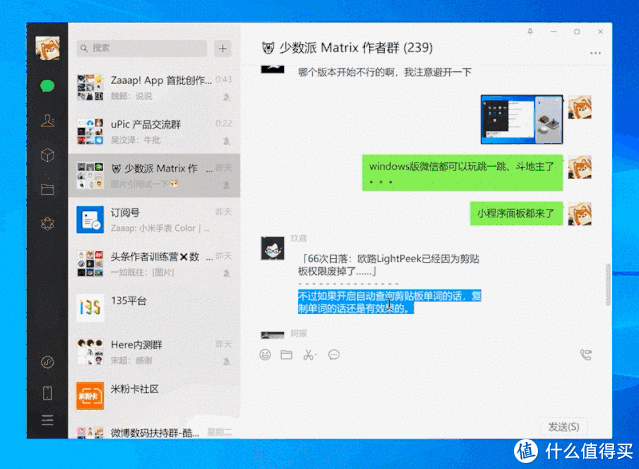The height and width of the screenshot is (469, 639).
Task: Open the 135平台 chat
Action: [x=154, y=308]
